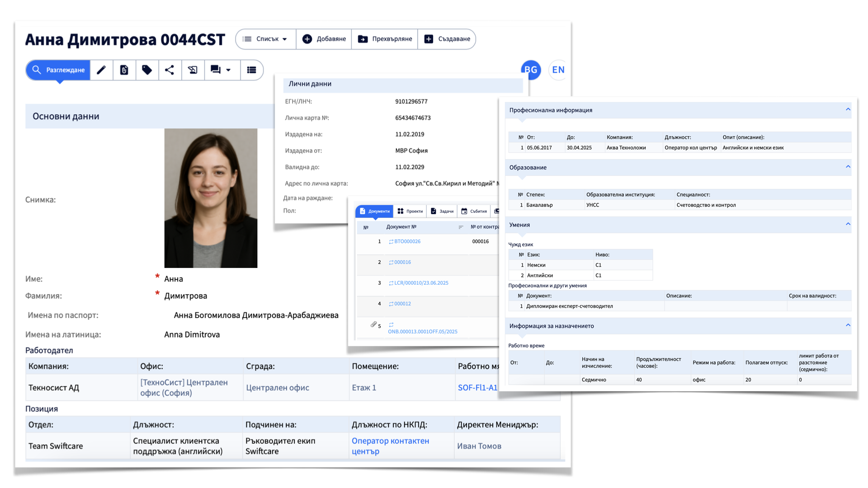Collapse the Образование section
This screenshot has width=868, height=488.
point(848,167)
